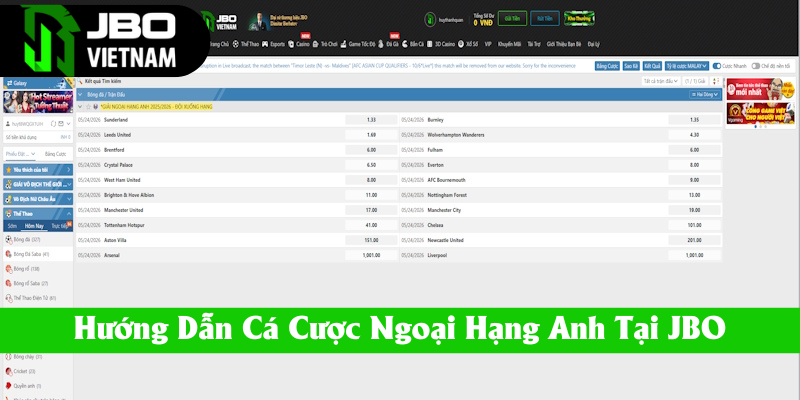Click the Galaxy swap arrows icon
This screenshot has height=400, width=800.
coord(10,83)
